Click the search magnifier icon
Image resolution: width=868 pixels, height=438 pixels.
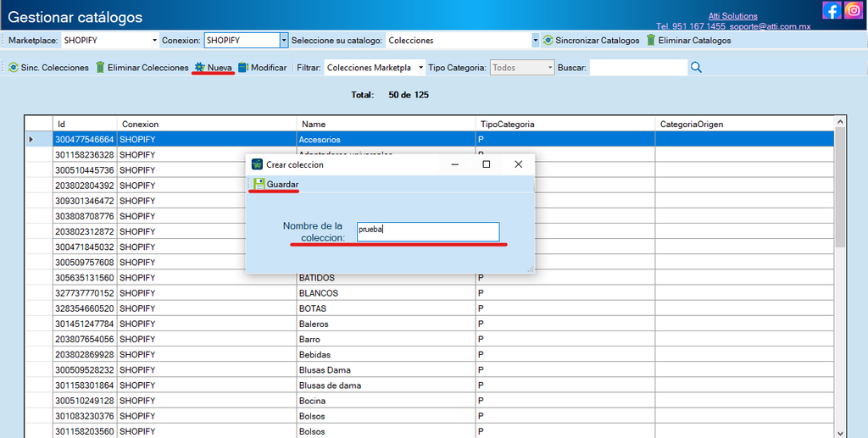[696, 68]
